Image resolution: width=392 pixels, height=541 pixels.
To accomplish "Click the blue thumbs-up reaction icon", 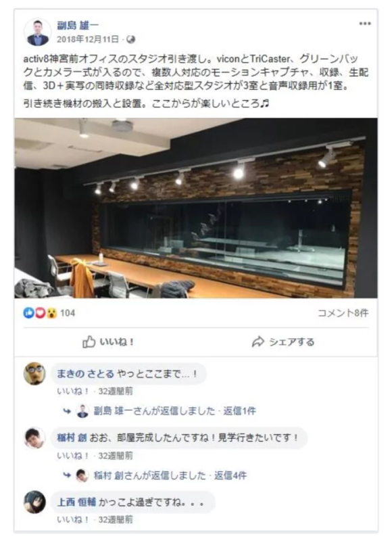I will pyautogui.click(x=28, y=313).
